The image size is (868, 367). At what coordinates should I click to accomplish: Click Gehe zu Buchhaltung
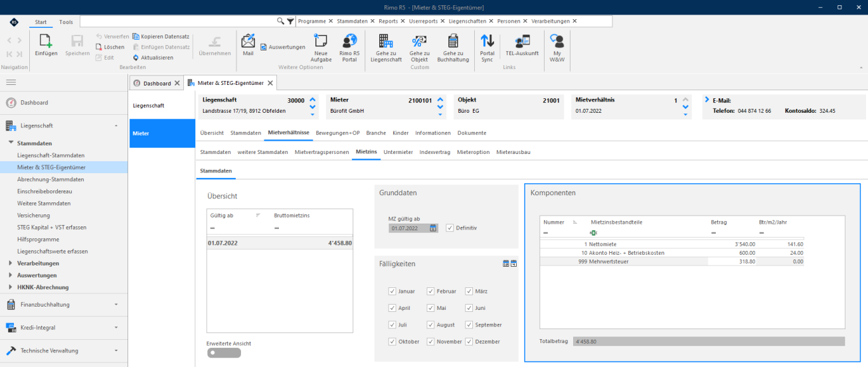[x=452, y=47]
